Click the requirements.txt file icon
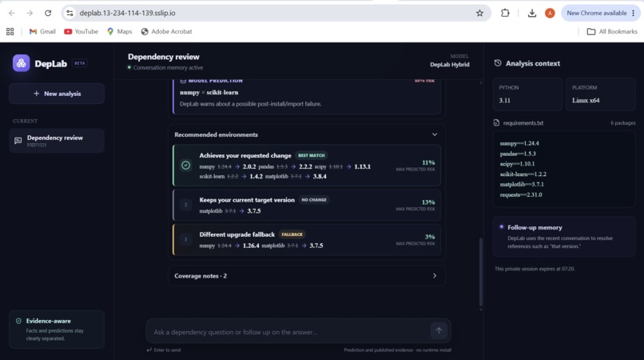 tap(496, 122)
